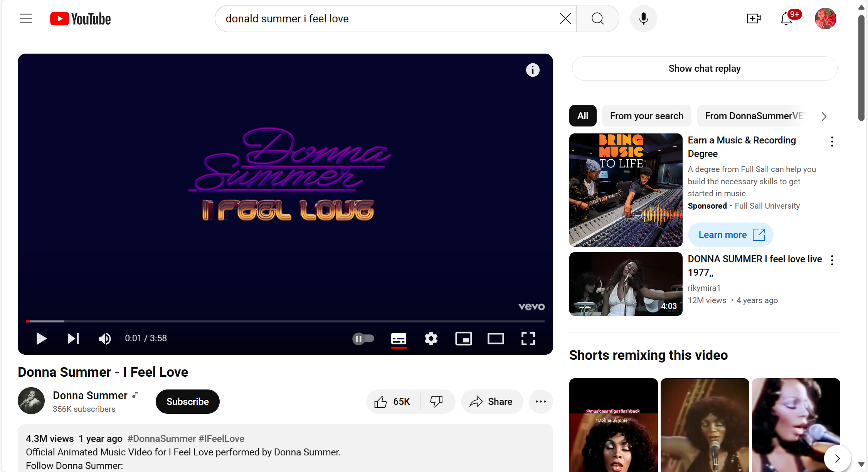
Task: Open the miniplayer
Action: point(463,339)
